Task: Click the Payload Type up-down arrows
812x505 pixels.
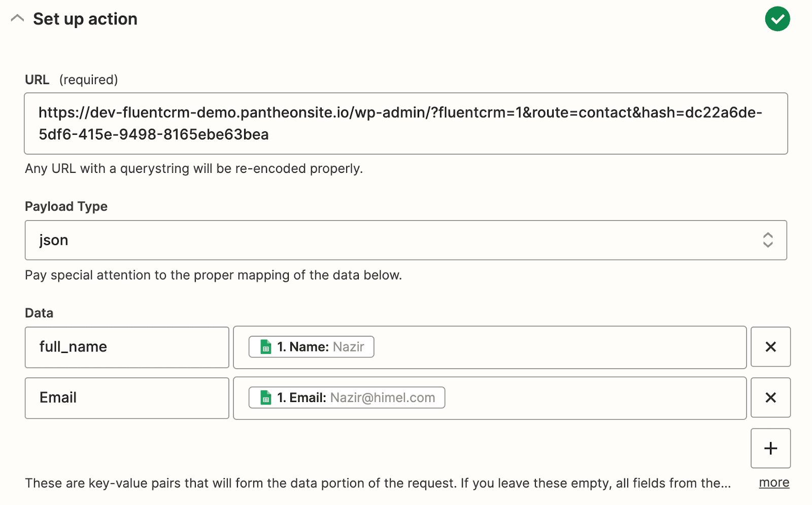Action: (767, 240)
